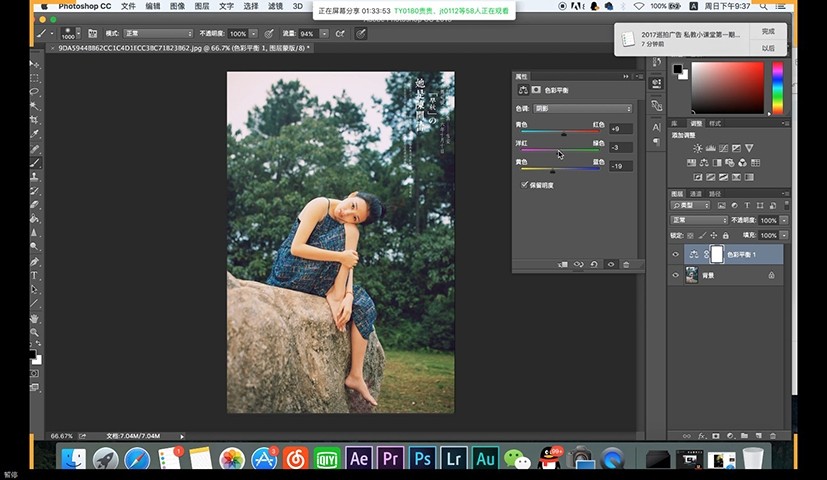Launch Lightroom from the Dock
Viewport: 827px width, 480px height.
point(454,458)
